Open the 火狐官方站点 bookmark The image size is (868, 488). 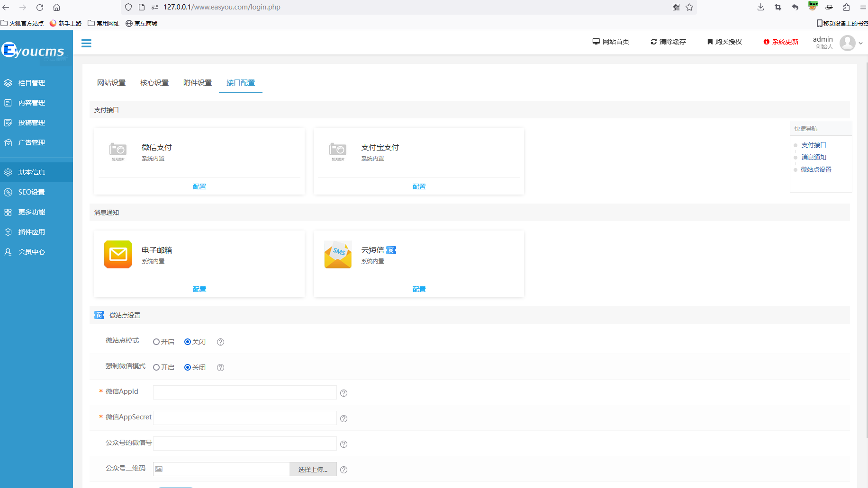tap(22, 23)
